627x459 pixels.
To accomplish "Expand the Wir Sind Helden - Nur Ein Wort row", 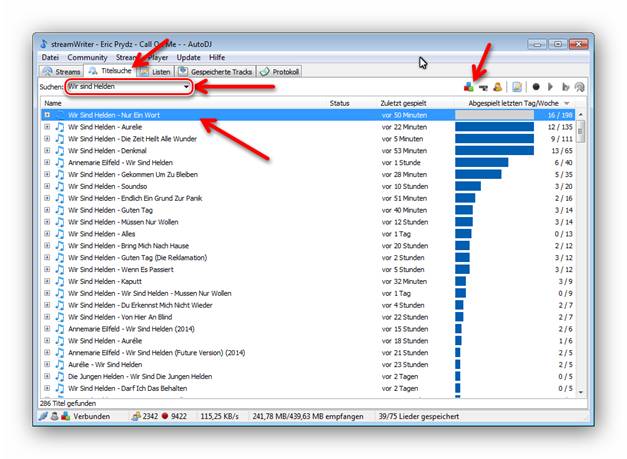I will pos(47,115).
